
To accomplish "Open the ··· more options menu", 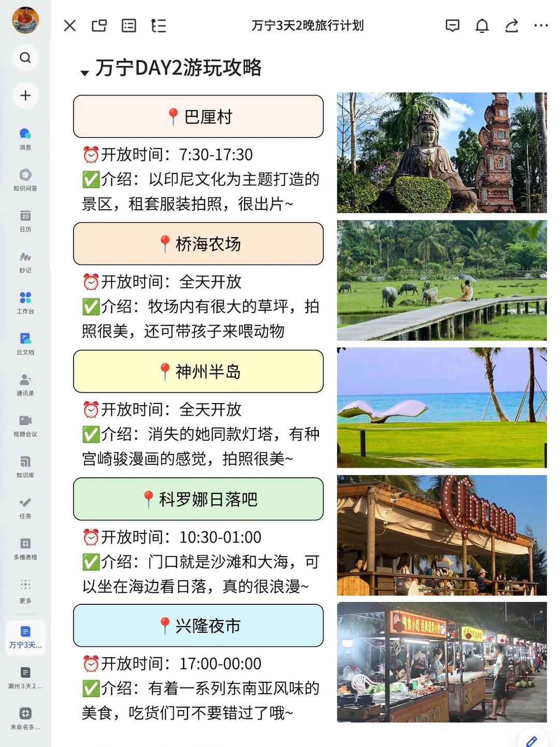I will [540, 25].
